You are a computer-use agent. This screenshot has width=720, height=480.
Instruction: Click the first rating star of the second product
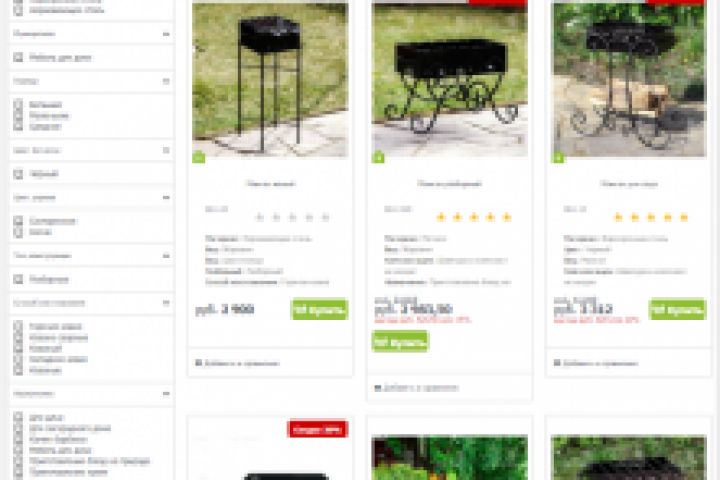441,217
